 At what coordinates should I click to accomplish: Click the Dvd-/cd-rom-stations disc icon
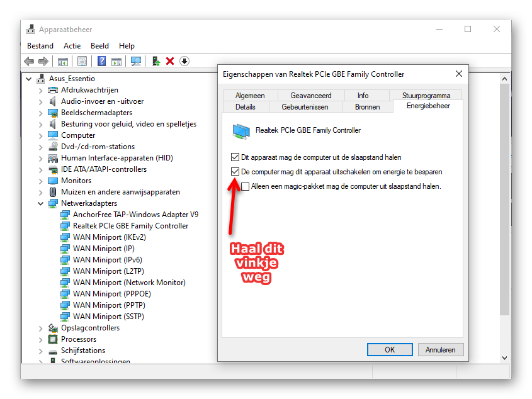coord(53,147)
